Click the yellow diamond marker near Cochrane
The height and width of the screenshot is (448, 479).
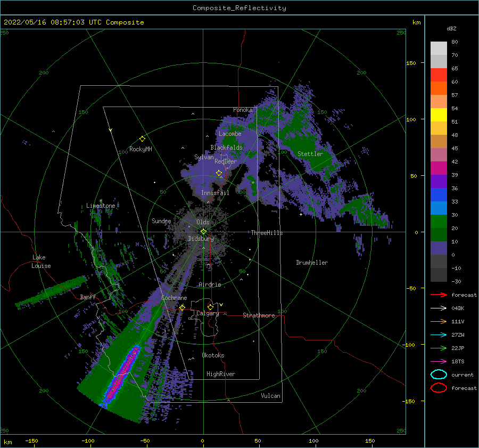[182, 307]
